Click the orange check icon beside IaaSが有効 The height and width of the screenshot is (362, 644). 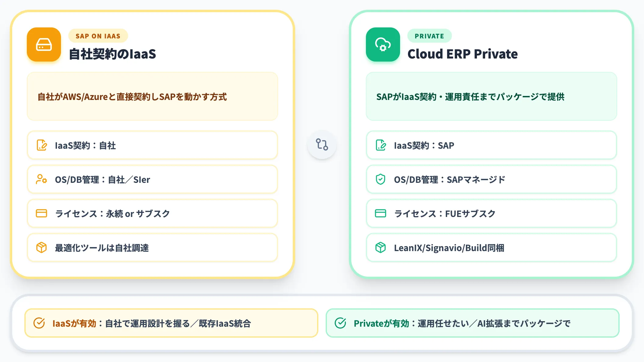(x=39, y=323)
